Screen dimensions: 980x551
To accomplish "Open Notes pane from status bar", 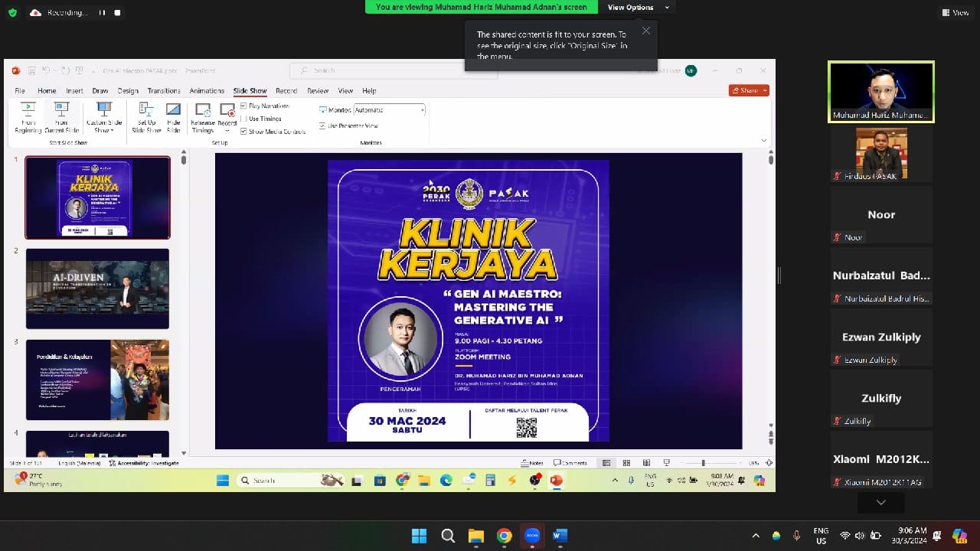I will [x=532, y=463].
